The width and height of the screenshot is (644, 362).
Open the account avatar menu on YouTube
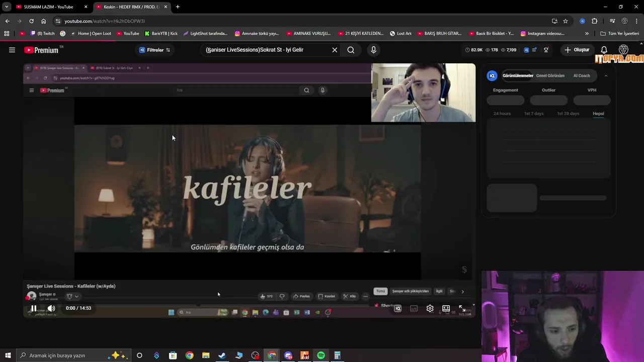(623, 50)
